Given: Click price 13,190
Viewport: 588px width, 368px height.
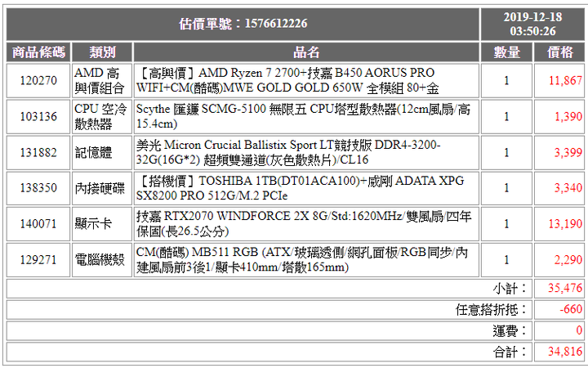Looking at the screenshot, I should (x=565, y=224).
